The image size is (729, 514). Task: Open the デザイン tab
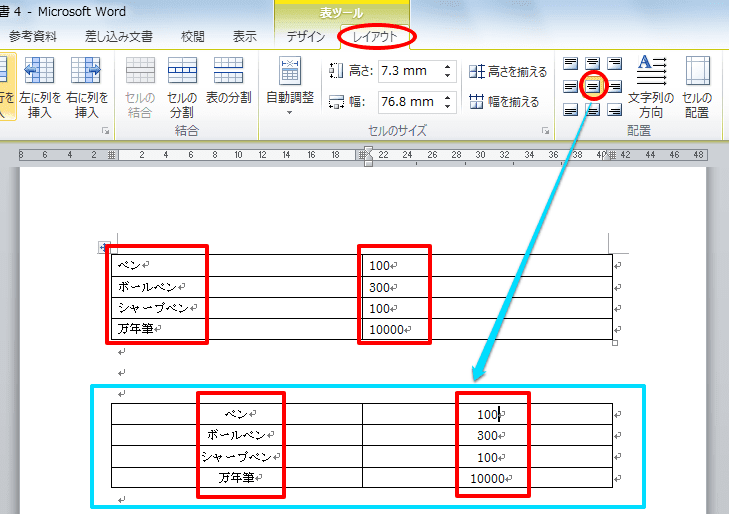pyautogui.click(x=305, y=37)
